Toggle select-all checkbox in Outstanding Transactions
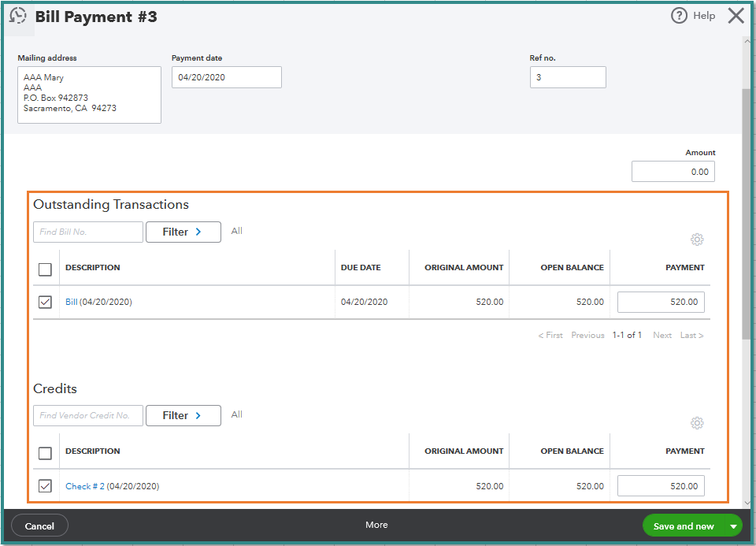 click(45, 269)
